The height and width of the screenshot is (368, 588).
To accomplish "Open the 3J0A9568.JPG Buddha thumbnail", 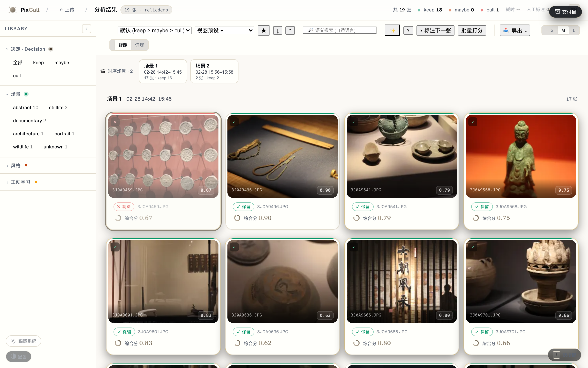I will [x=521, y=156].
